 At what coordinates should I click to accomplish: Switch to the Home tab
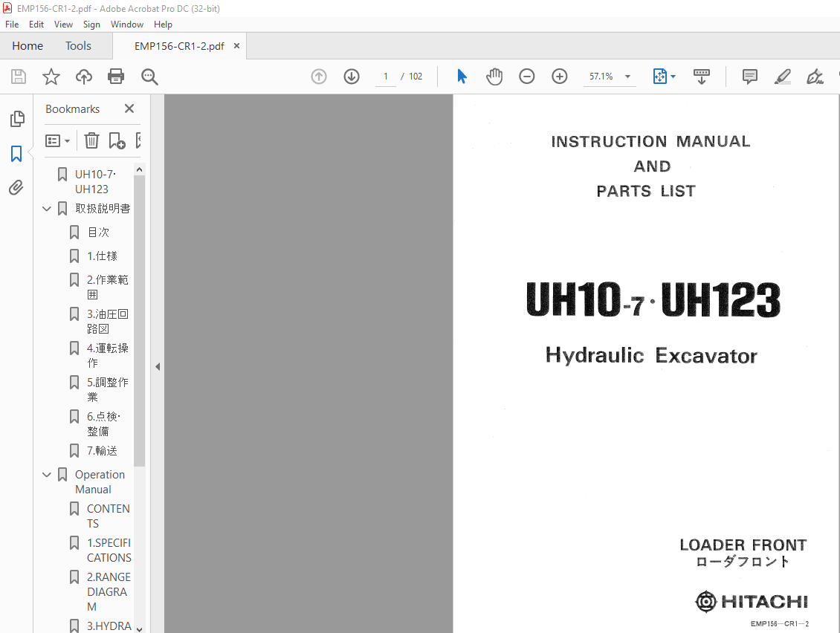(28, 46)
